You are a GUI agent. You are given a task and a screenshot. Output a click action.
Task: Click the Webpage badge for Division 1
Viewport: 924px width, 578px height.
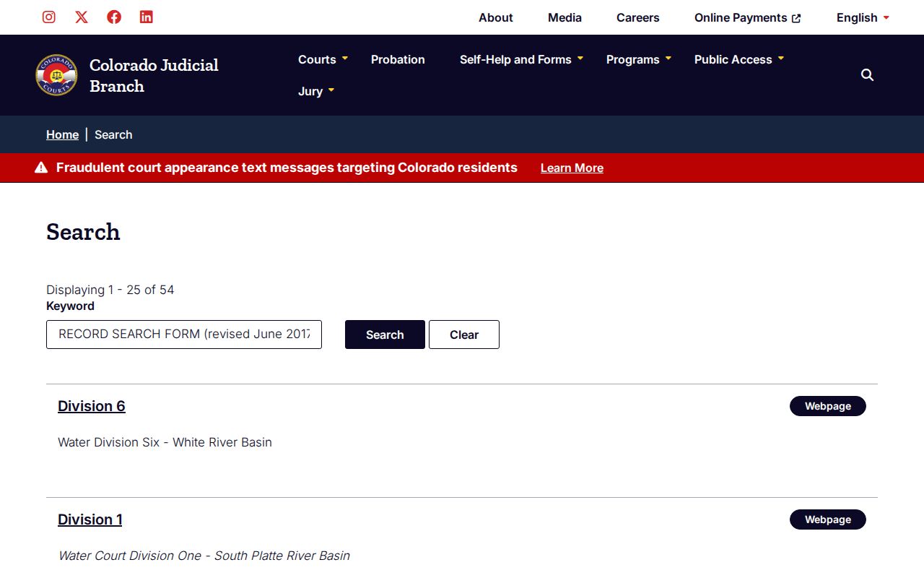828,519
